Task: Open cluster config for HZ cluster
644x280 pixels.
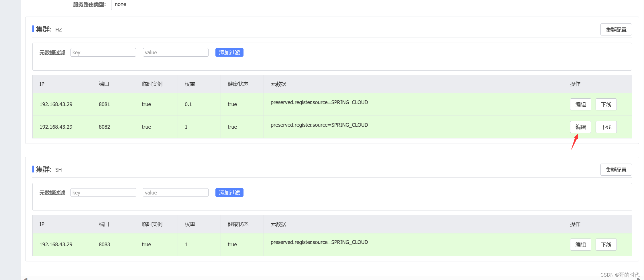Action: click(616, 30)
